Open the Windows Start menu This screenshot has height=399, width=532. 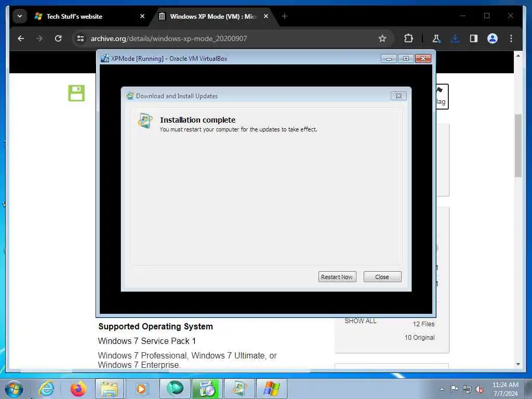point(14,389)
